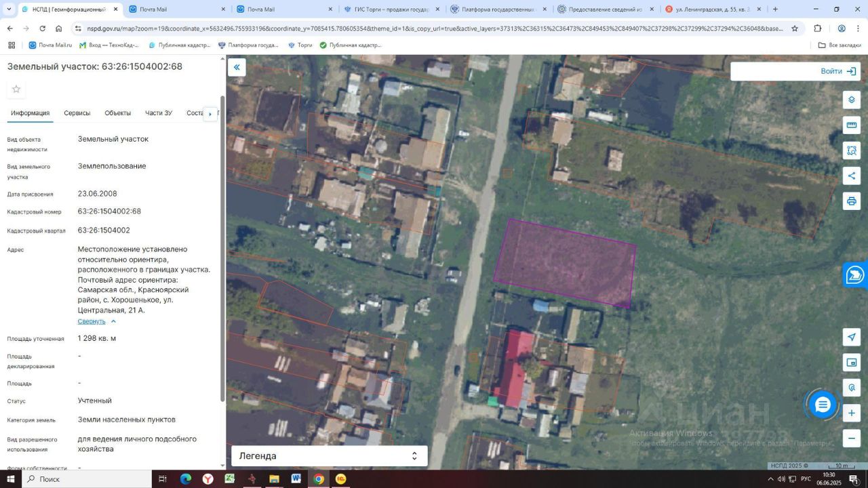Open File Explorer from the taskbar
The image size is (868, 488).
(274, 479)
